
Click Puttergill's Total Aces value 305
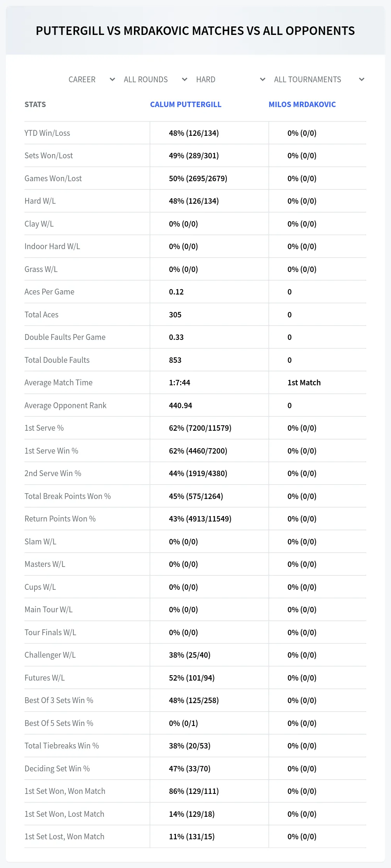(x=175, y=315)
